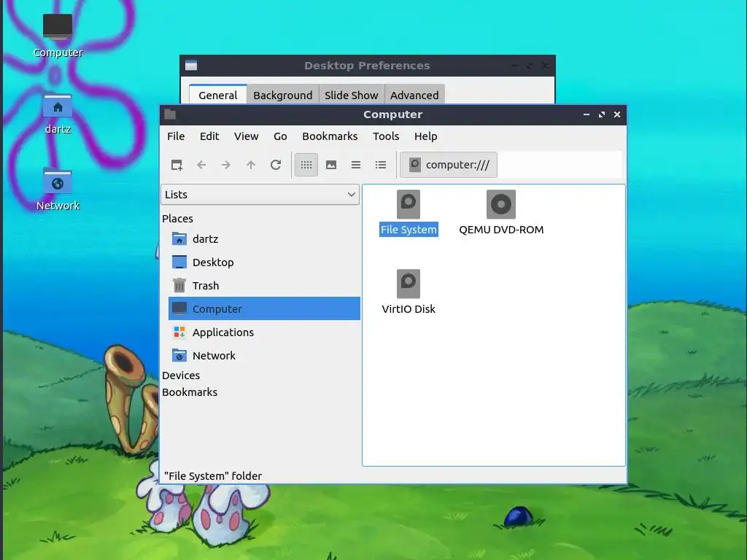Click the Computer window folder menu icon
The height and width of the screenshot is (560, 747).
[x=170, y=114]
